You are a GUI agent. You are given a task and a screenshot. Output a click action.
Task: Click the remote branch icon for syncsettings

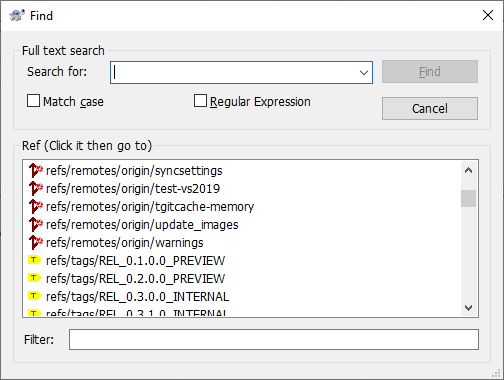pos(36,171)
